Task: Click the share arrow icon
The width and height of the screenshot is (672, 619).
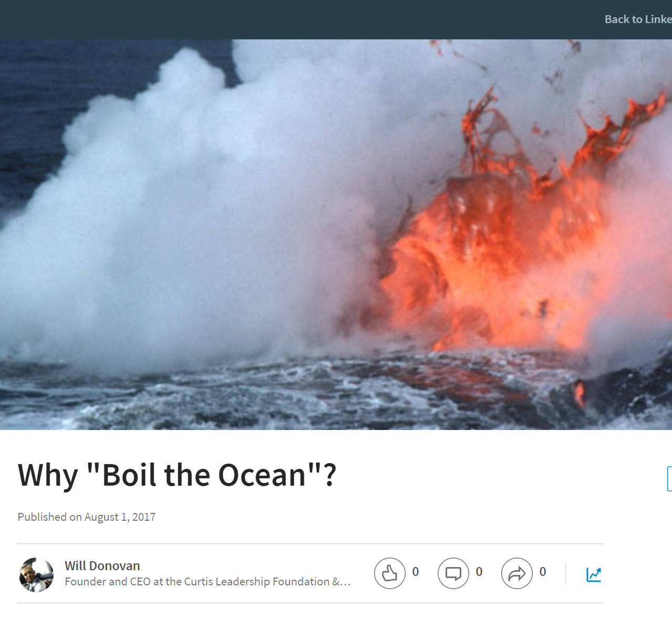Action: coord(516,573)
